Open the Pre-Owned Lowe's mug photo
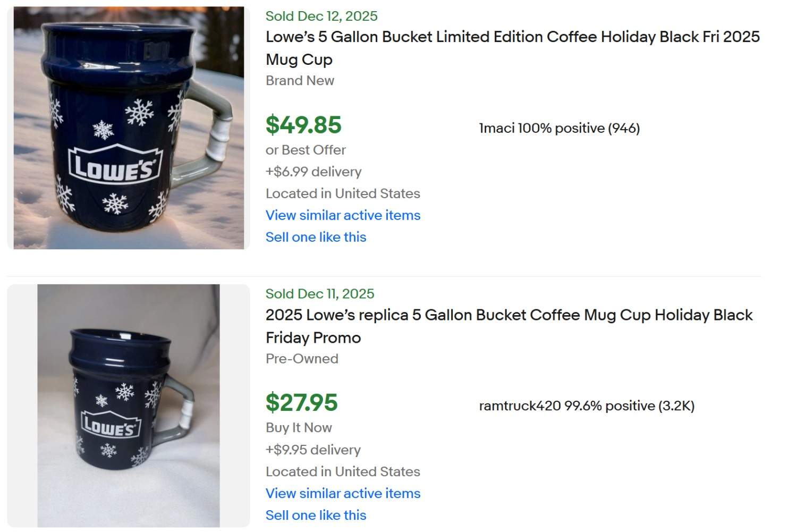 coord(129,406)
